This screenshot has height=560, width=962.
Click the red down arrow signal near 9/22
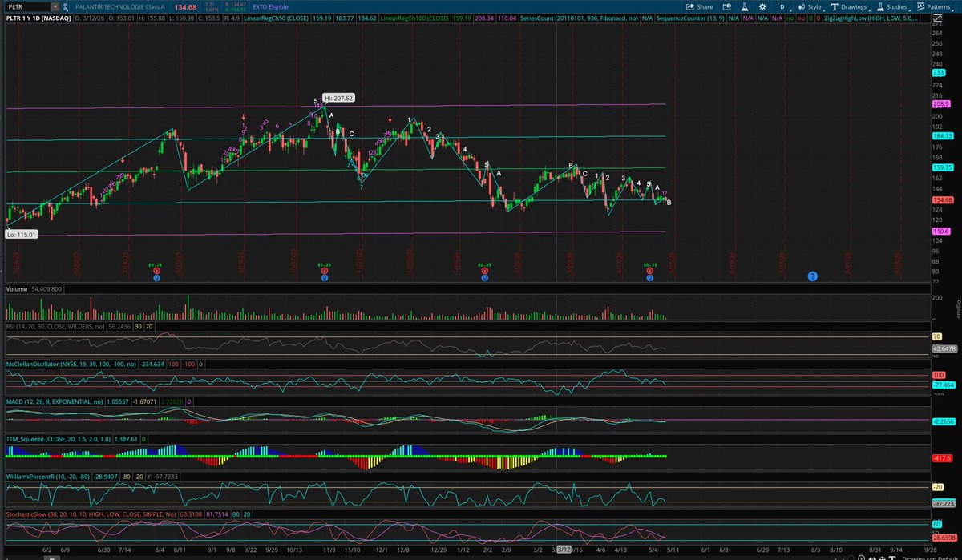(243, 116)
